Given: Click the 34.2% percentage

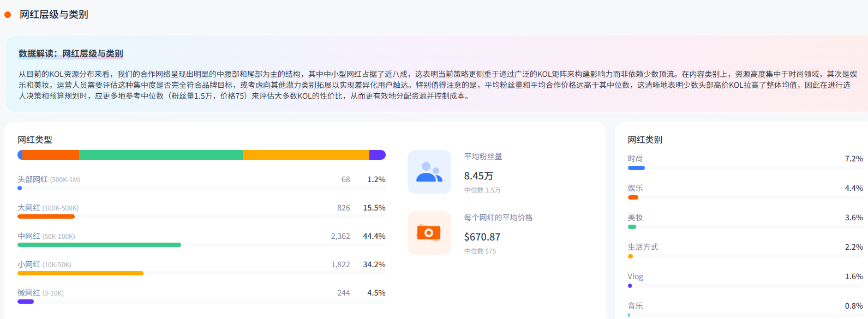Looking at the screenshot, I should pyautogui.click(x=374, y=264).
